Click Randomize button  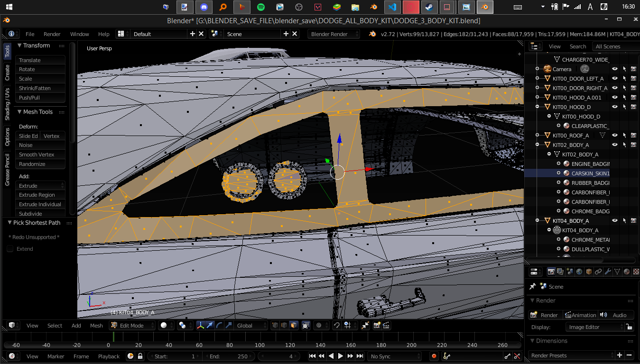[x=40, y=164]
